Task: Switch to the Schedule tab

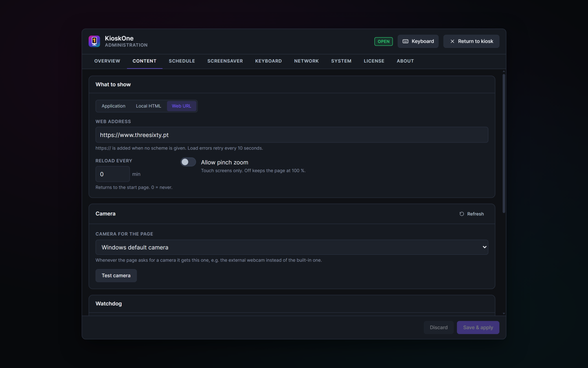Action: [182, 61]
